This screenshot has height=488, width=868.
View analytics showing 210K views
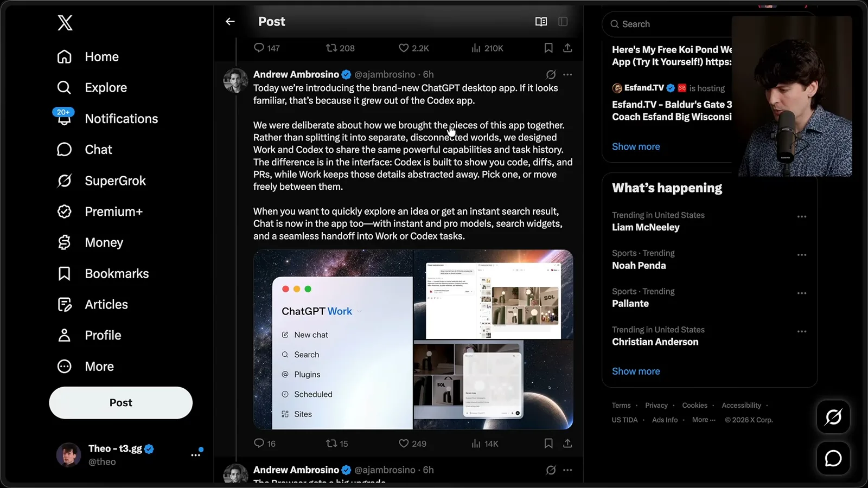coord(487,48)
